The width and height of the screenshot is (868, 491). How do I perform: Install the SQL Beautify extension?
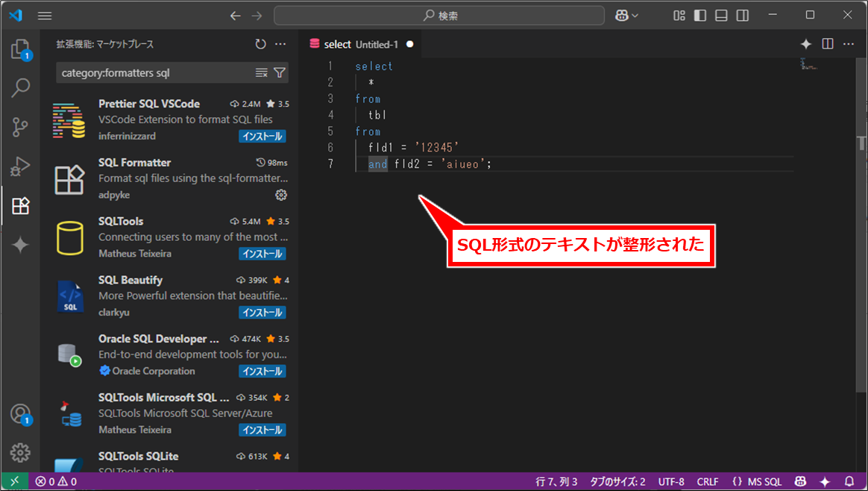(x=262, y=313)
